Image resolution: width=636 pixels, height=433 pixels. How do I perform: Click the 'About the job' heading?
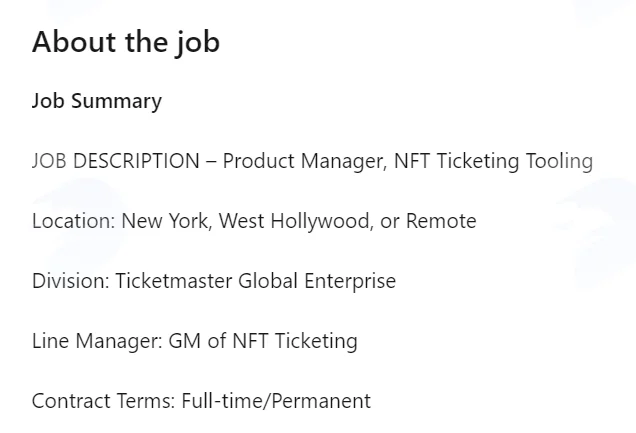click(126, 42)
